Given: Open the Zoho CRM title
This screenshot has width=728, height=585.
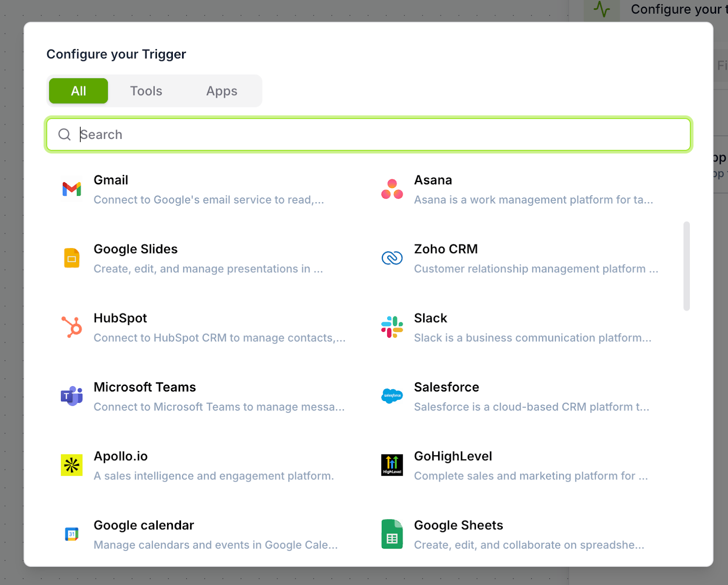Looking at the screenshot, I should (x=446, y=249).
